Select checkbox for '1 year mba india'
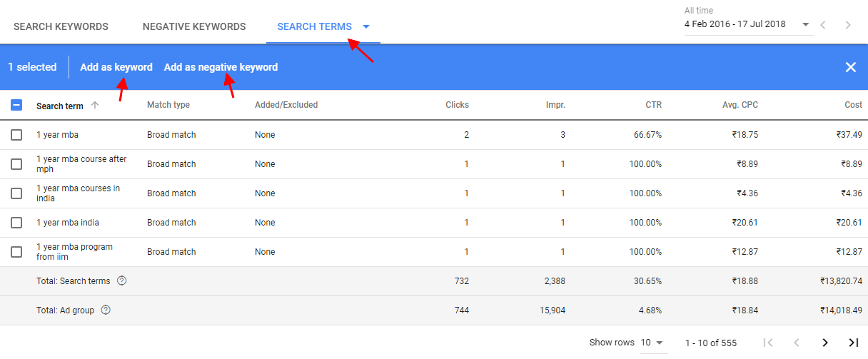Viewport: 868px width, 359px height. pos(16,223)
